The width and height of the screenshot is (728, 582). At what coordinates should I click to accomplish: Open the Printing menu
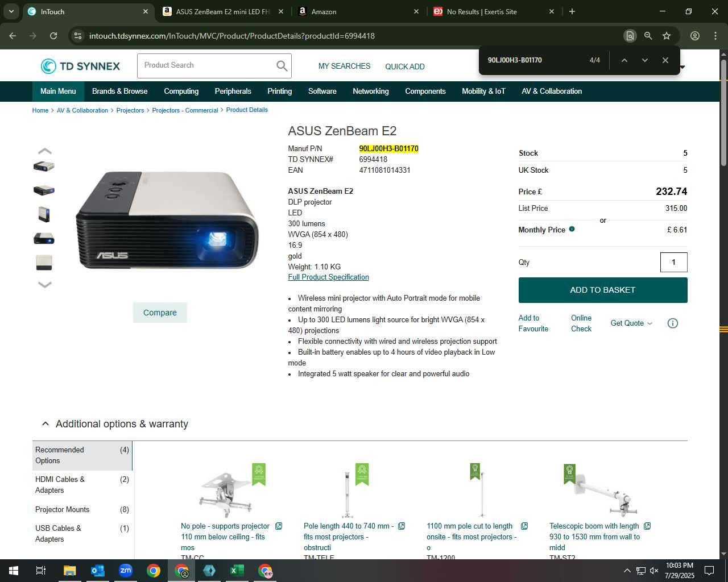(x=280, y=92)
